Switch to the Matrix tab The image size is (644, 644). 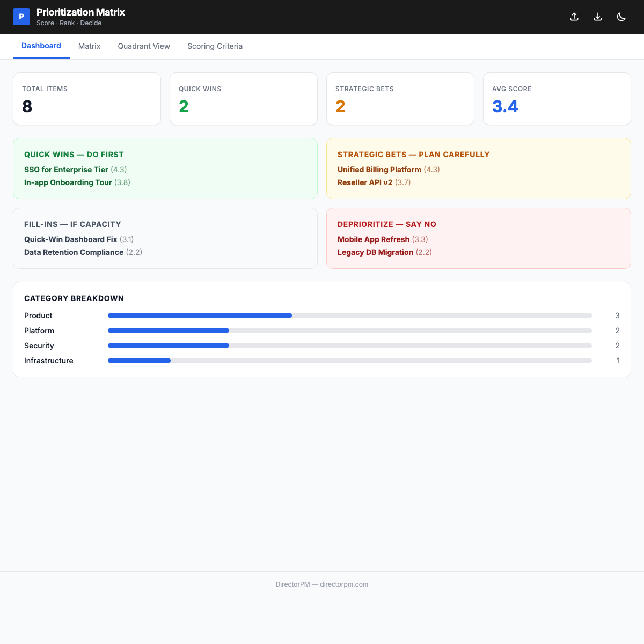click(x=89, y=46)
